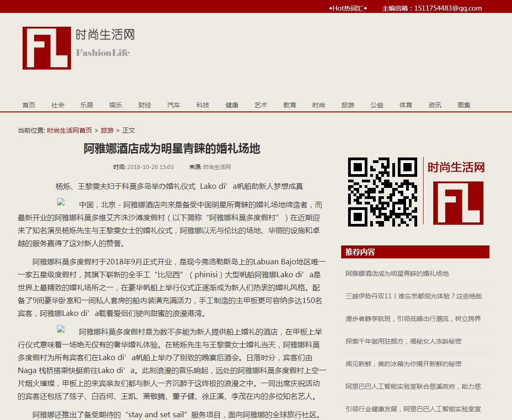This screenshot has width=512, height=420.
Task: Click the broken image icon before 中国,北京
Action: pyautogui.click(x=61, y=202)
